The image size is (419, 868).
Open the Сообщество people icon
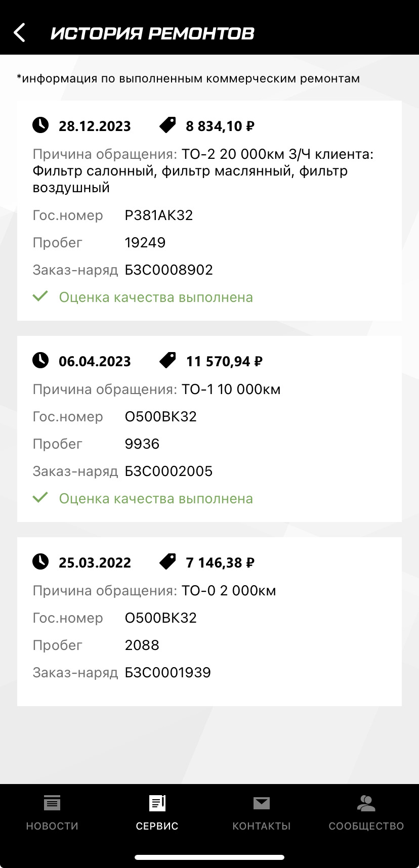coord(366,803)
